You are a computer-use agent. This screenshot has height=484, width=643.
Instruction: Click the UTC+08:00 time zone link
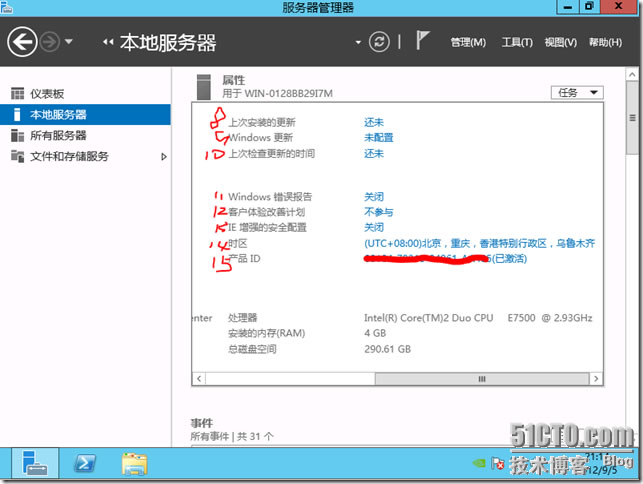pyautogui.click(x=479, y=243)
